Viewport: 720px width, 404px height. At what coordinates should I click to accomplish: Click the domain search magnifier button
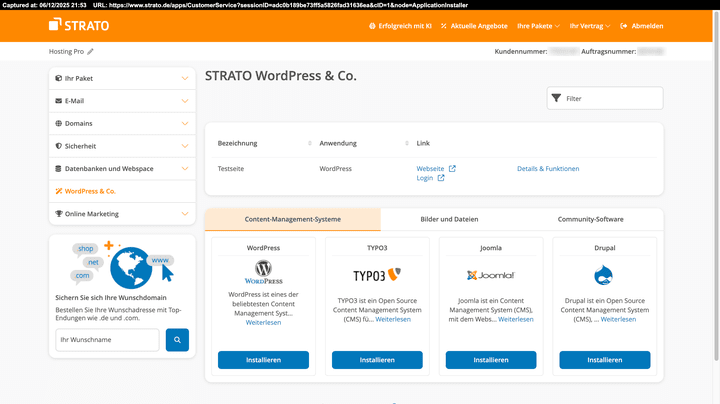[177, 340]
